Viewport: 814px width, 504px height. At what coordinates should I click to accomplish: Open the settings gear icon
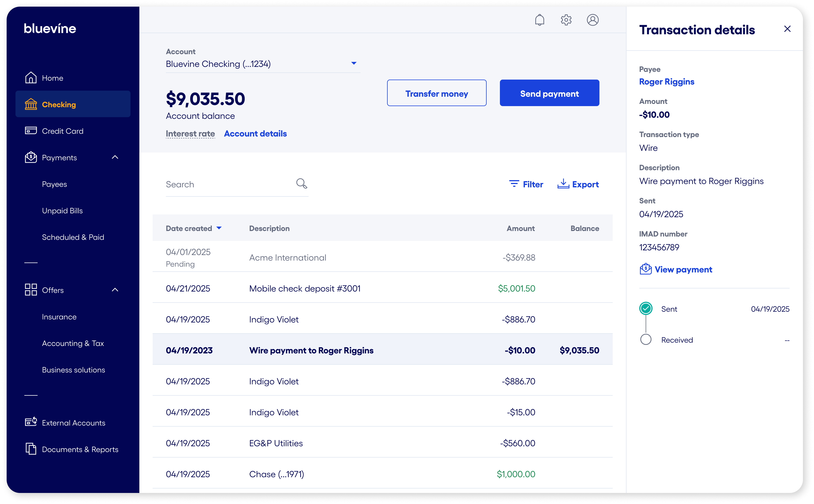566,20
